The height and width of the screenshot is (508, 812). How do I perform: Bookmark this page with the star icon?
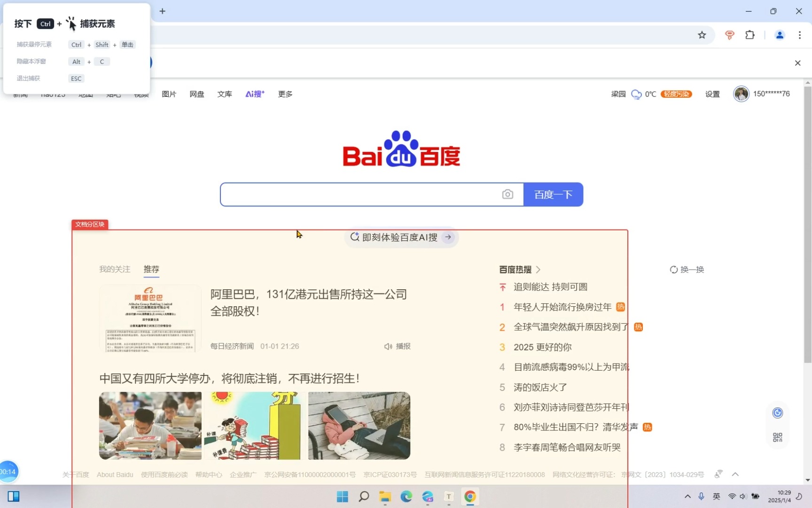pyautogui.click(x=702, y=35)
